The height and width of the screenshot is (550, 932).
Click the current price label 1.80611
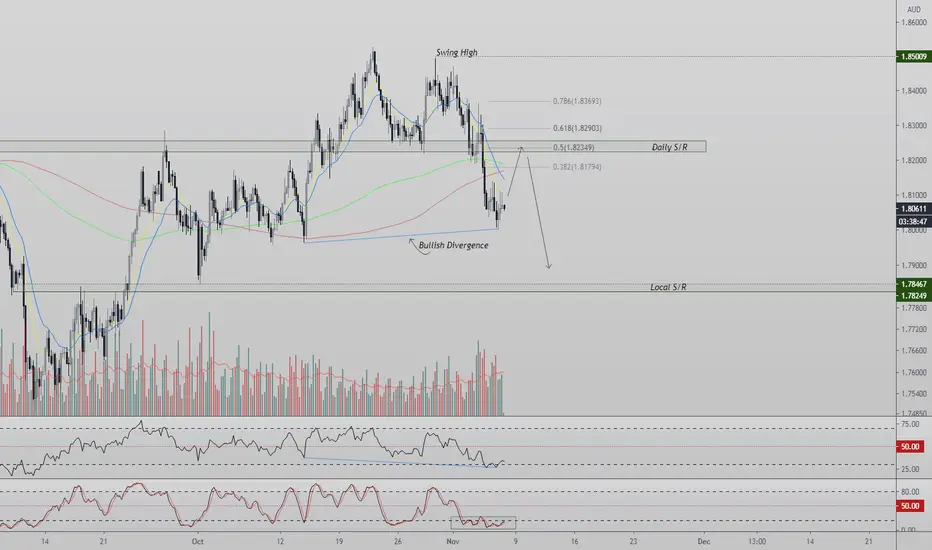point(914,209)
